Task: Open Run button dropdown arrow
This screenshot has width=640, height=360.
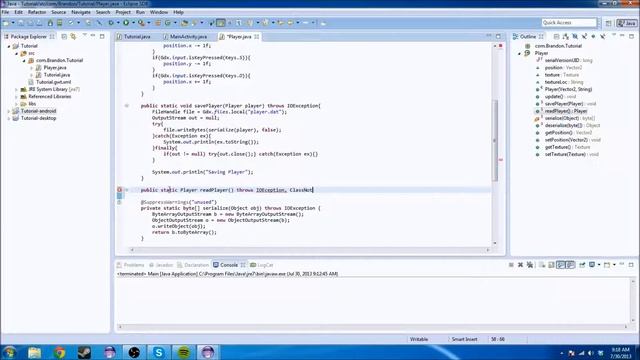Action: [x=133, y=23]
